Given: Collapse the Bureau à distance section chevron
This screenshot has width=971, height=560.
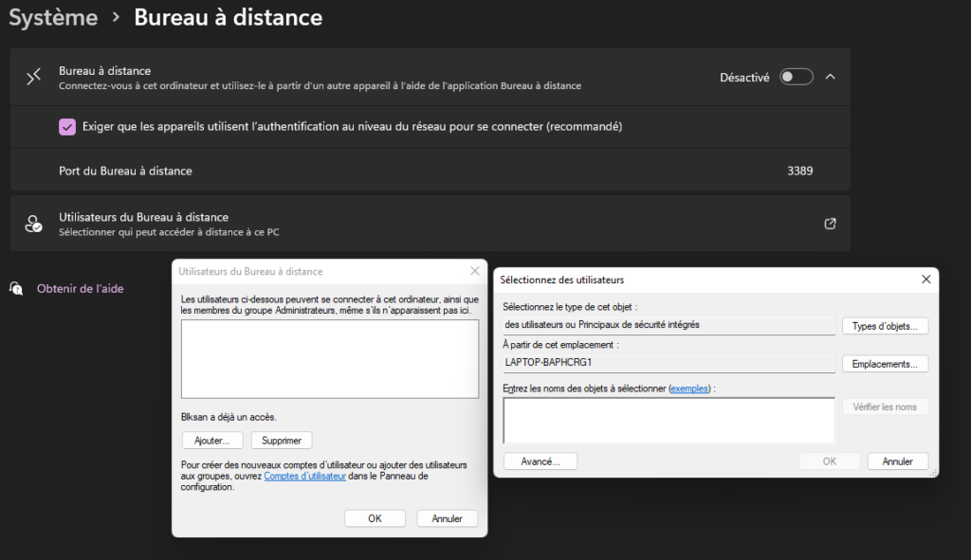Looking at the screenshot, I should [x=831, y=78].
